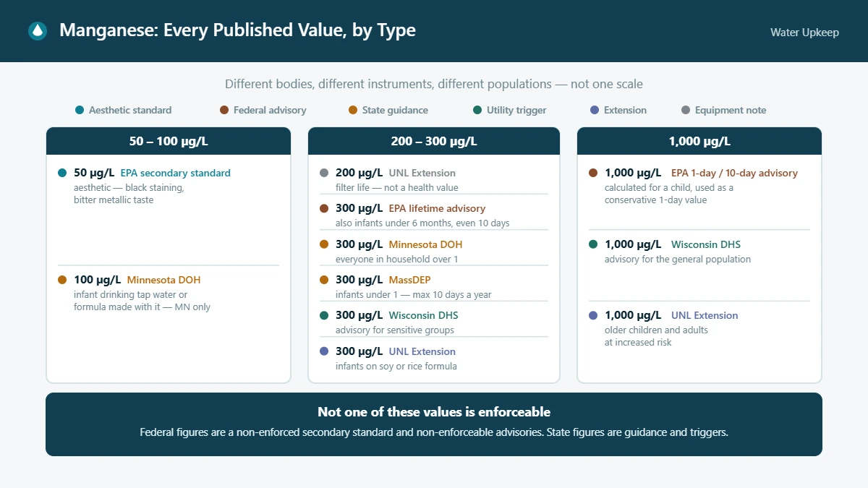Click the Extension legend dot
Image resolution: width=868 pixels, height=488 pixels.
[595, 111]
